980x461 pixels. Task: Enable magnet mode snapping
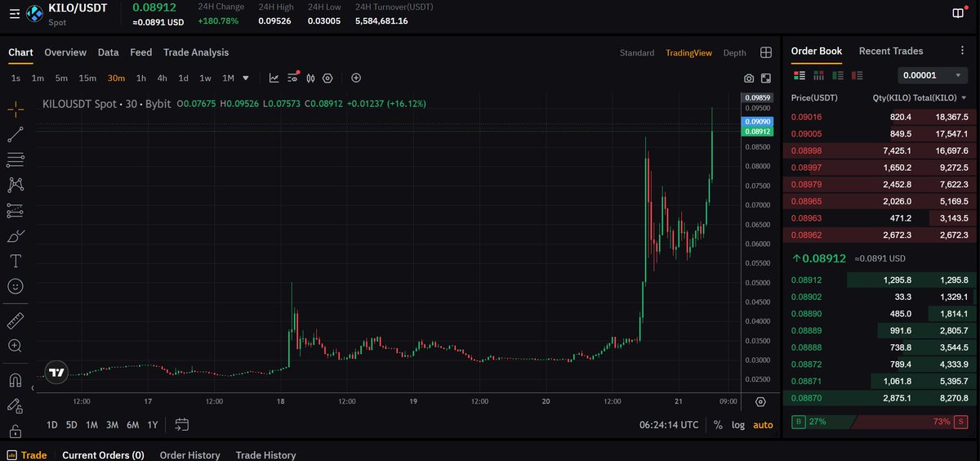coord(16,380)
